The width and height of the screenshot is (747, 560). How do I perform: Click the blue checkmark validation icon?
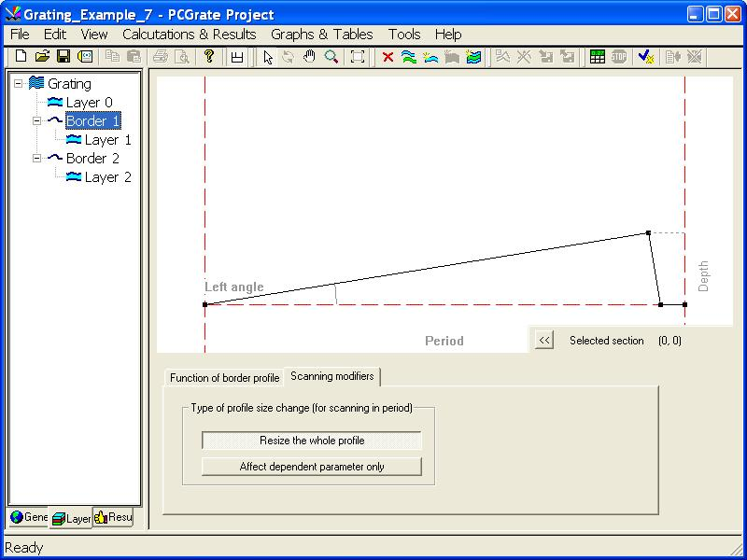point(645,57)
